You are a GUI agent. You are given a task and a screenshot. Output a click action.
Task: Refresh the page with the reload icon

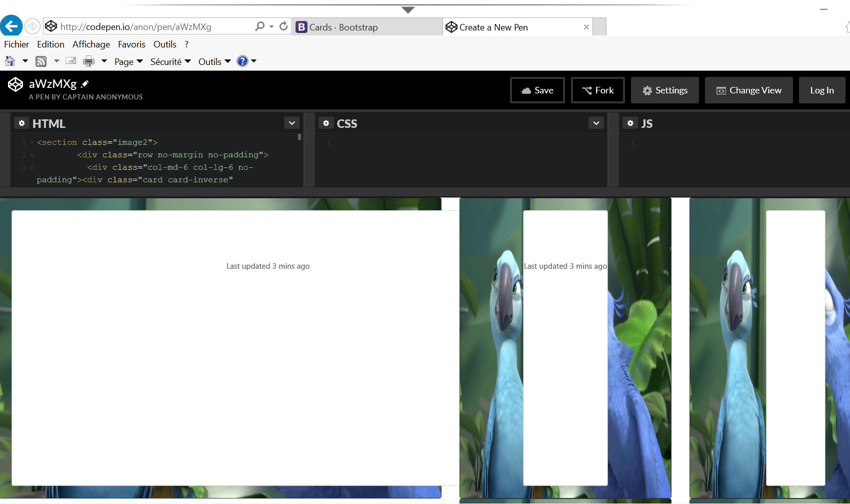[283, 26]
